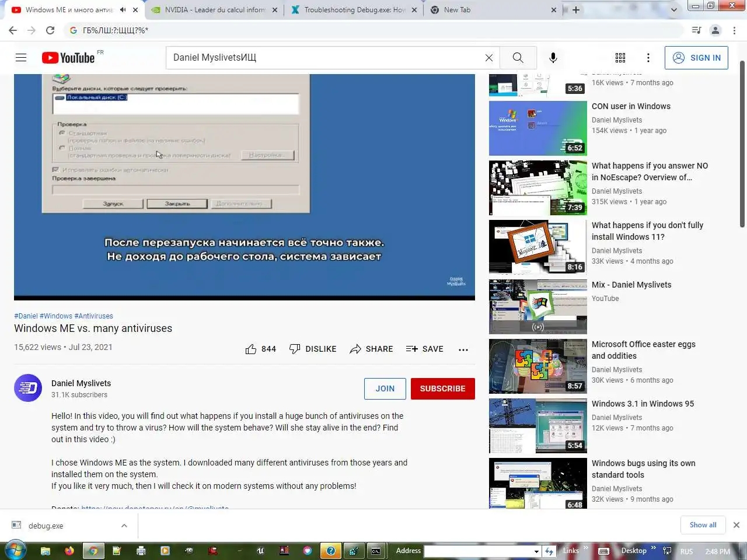The height and width of the screenshot is (560, 747).
Task: Open Chrome profile avatar
Action: pyautogui.click(x=715, y=30)
